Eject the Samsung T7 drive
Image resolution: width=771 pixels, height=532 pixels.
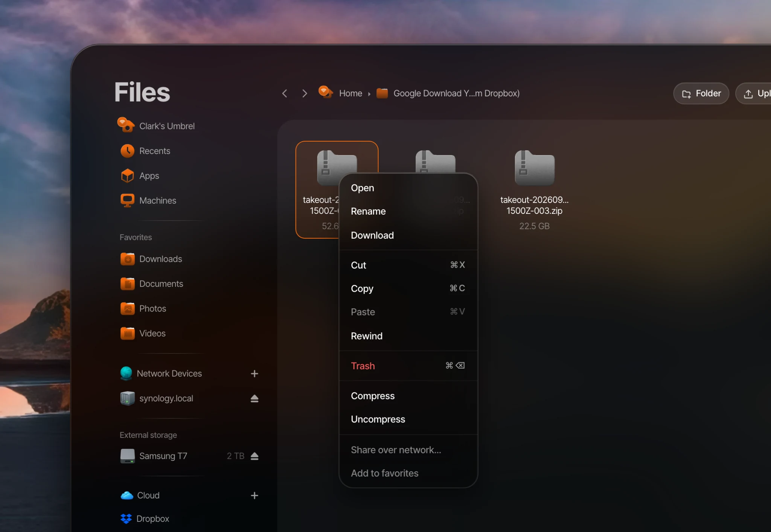[x=254, y=456]
